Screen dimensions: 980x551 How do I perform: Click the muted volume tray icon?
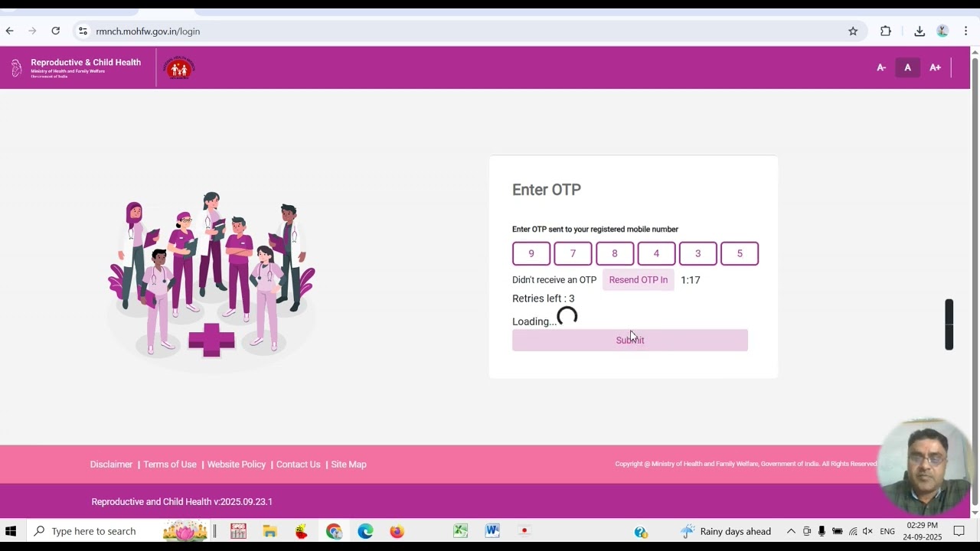(868, 531)
